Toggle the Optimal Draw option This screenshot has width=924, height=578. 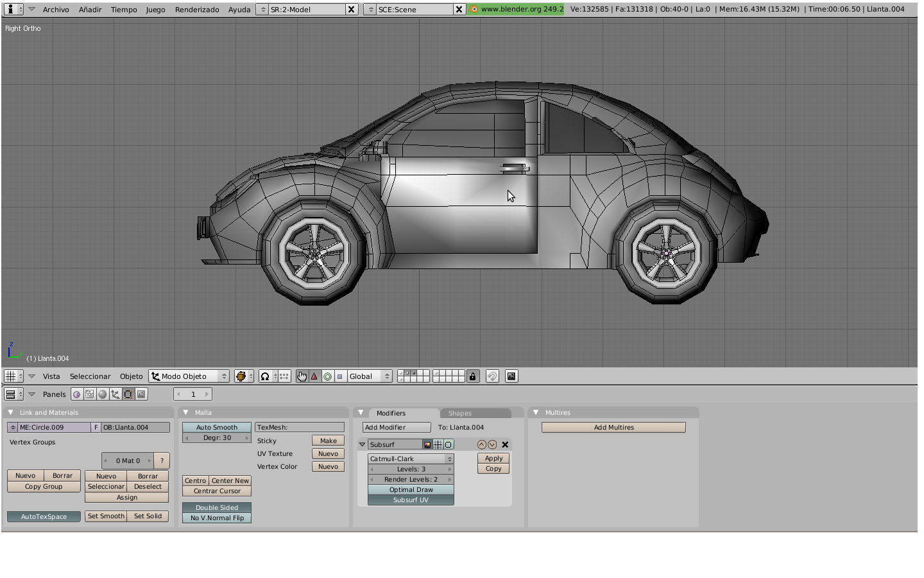pyautogui.click(x=411, y=489)
